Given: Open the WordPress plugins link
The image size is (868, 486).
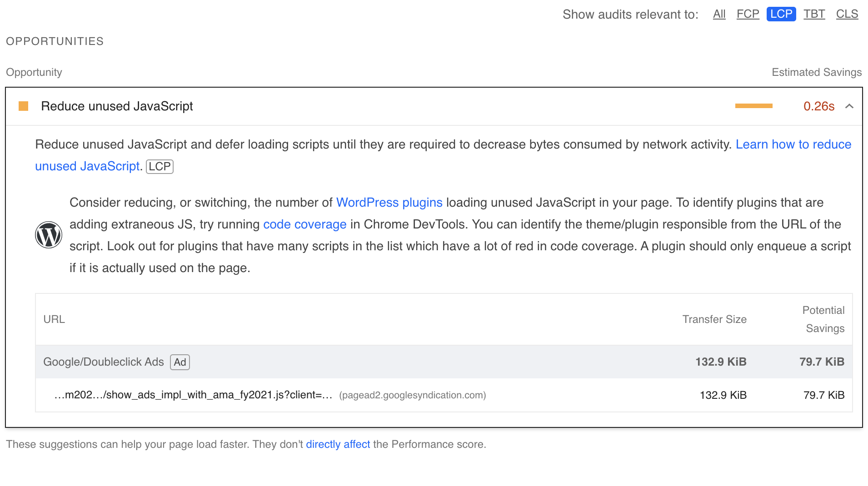Looking at the screenshot, I should click(389, 203).
